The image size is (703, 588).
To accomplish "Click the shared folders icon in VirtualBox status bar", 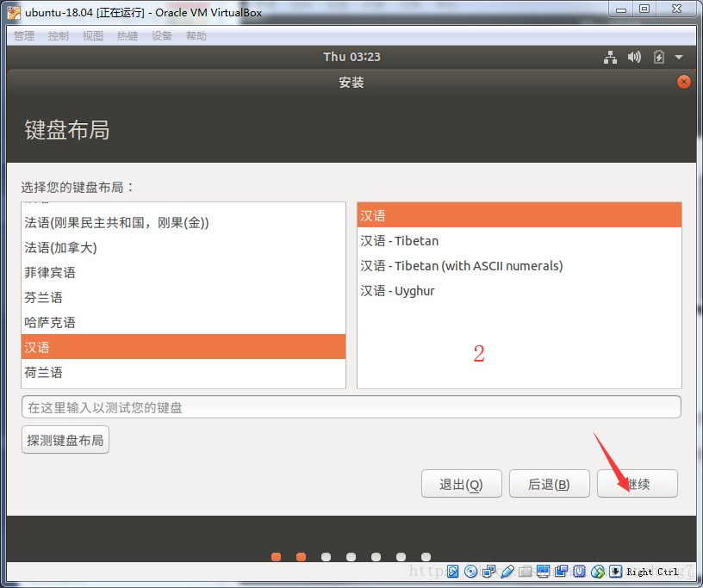I will pyautogui.click(x=525, y=572).
